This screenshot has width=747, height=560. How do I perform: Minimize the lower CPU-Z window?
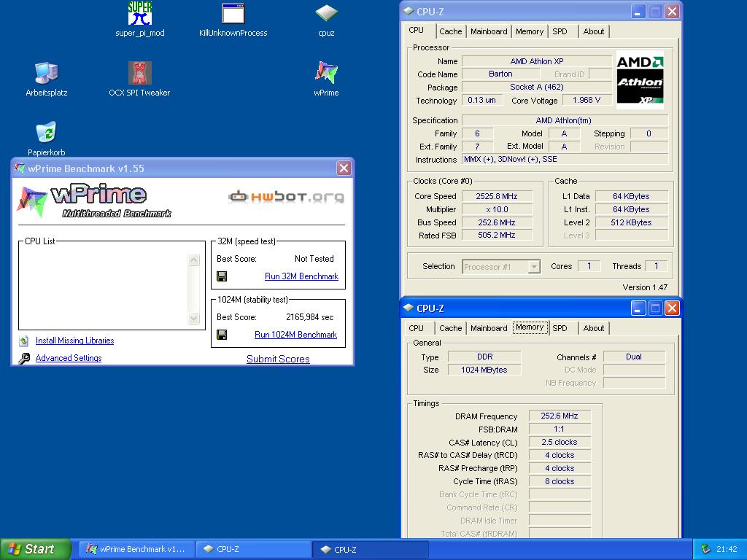638,308
